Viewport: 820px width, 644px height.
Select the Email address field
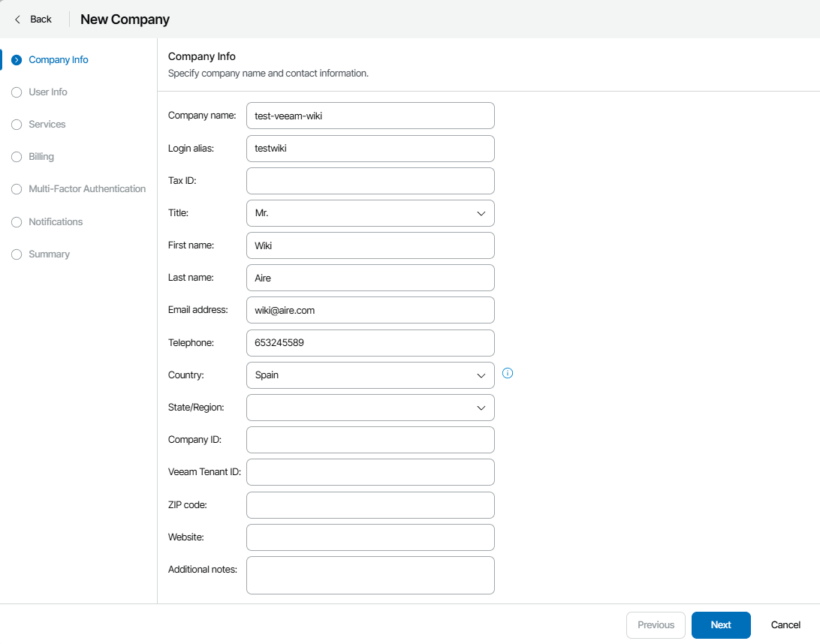370,309
